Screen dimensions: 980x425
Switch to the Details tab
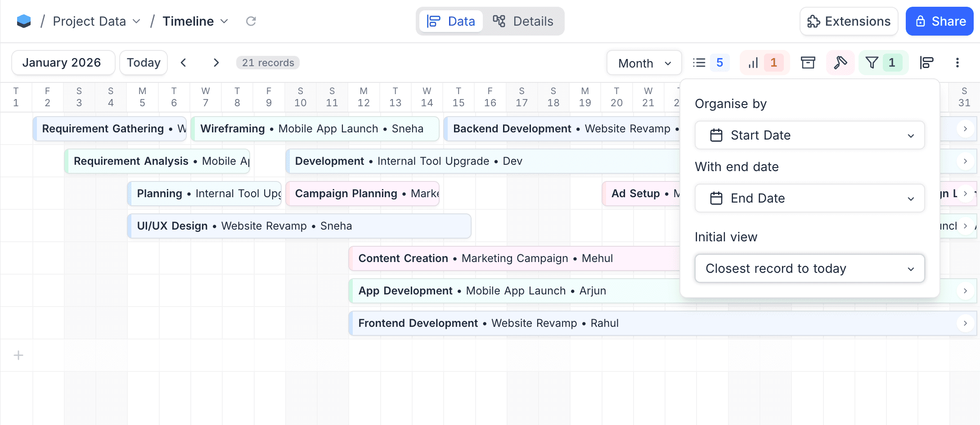[524, 21]
